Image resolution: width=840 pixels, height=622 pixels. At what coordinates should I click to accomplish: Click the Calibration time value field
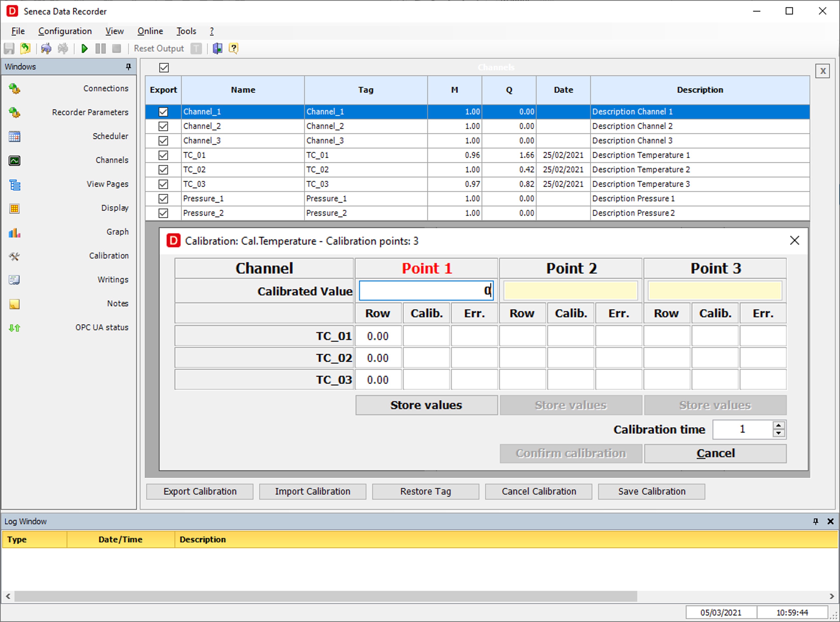[x=743, y=430]
